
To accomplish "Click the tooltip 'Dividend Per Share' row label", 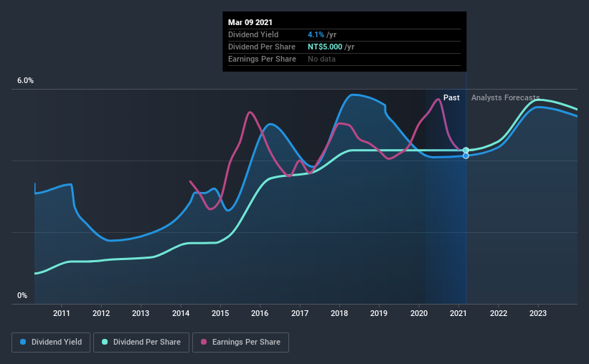I will (262, 47).
